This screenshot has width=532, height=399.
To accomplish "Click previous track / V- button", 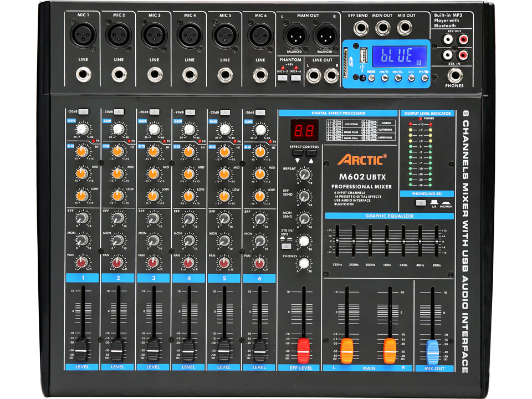I will point(385,78).
